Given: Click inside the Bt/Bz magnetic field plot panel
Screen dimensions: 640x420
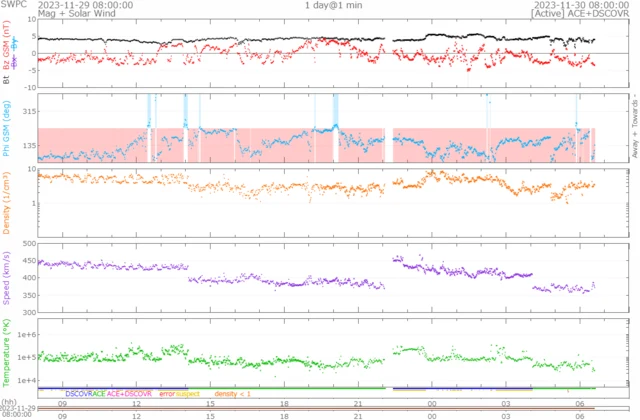Looking at the screenshot, I should point(333,53).
